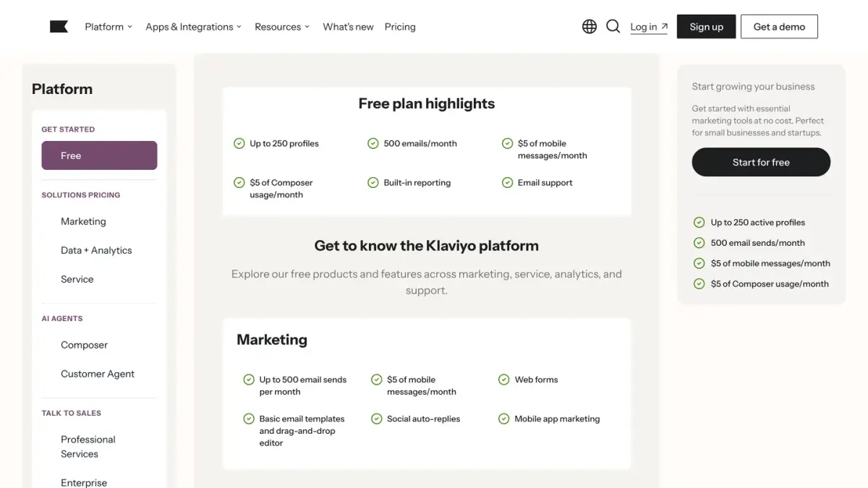Click the Log in link

point(649,27)
